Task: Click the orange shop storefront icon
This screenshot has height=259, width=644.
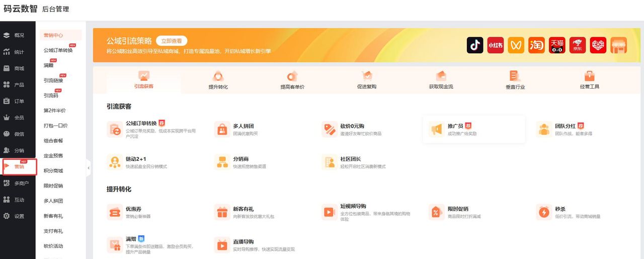Action: (619, 45)
